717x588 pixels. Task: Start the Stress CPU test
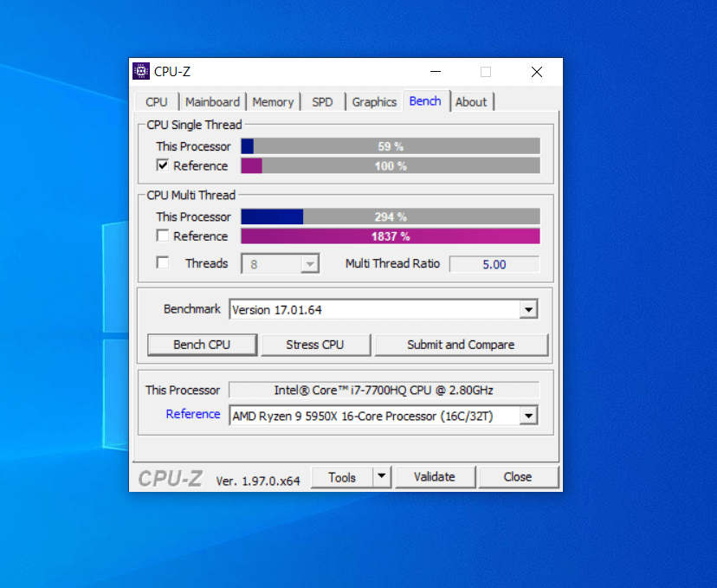click(314, 345)
